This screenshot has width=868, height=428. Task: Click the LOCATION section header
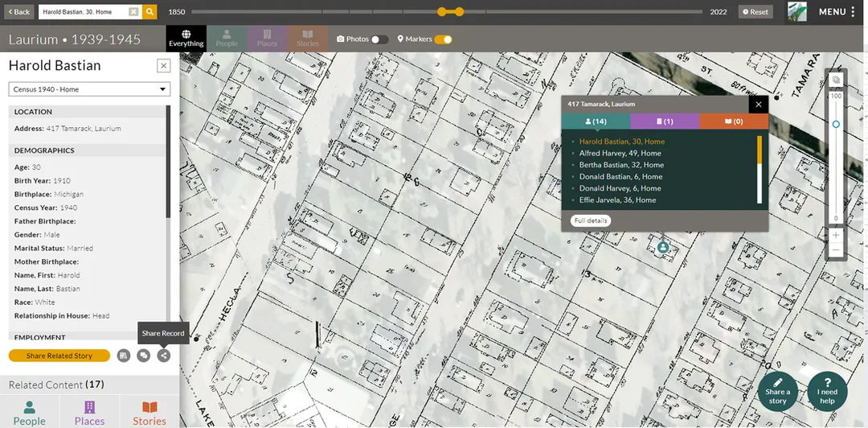click(x=87, y=112)
